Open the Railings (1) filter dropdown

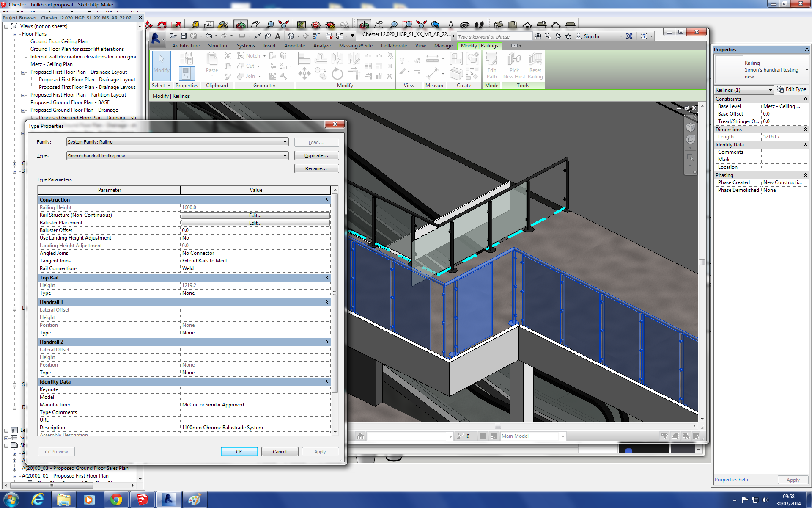[770, 90]
